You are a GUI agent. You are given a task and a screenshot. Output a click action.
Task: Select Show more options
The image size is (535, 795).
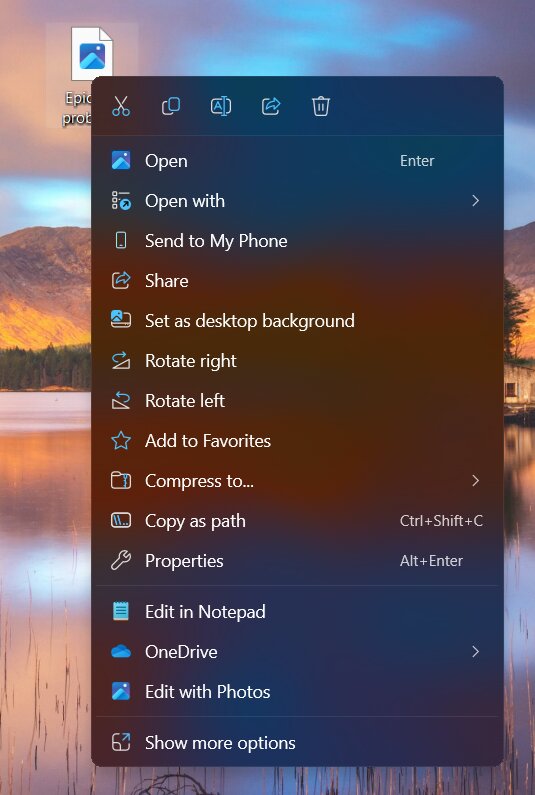pos(297,742)
